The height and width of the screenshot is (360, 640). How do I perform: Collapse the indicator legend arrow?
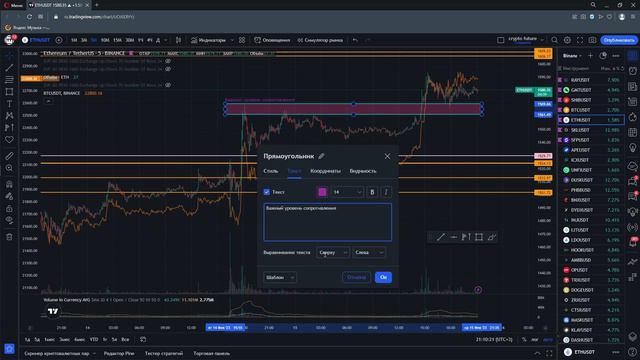48,101
